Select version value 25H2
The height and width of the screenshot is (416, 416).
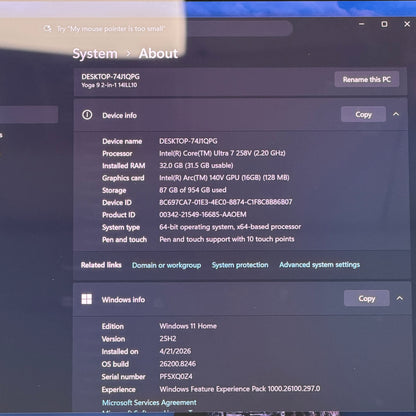pos(168,339)
